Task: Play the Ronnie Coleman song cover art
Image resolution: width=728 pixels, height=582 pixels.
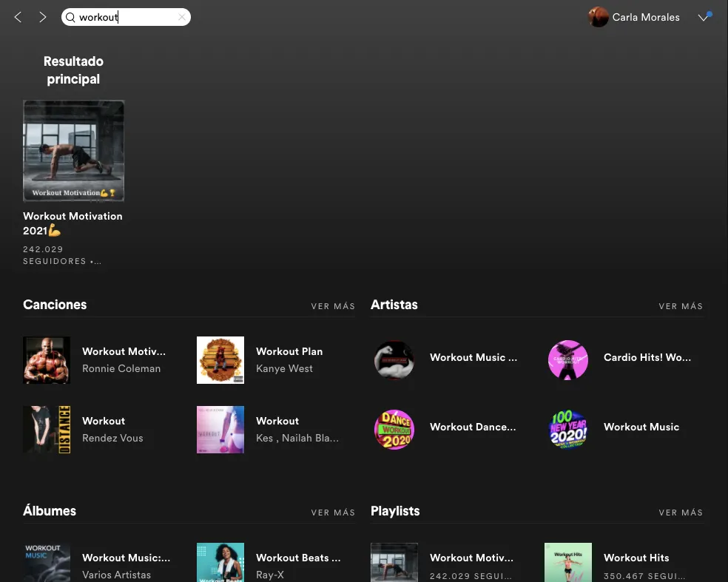Action: pyautogui.click(x=47, y=360)
